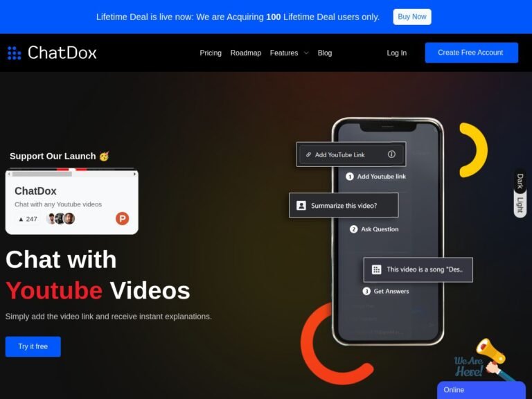
Task: Click the scrollbar on the launch card
Action: pos(42,174)
